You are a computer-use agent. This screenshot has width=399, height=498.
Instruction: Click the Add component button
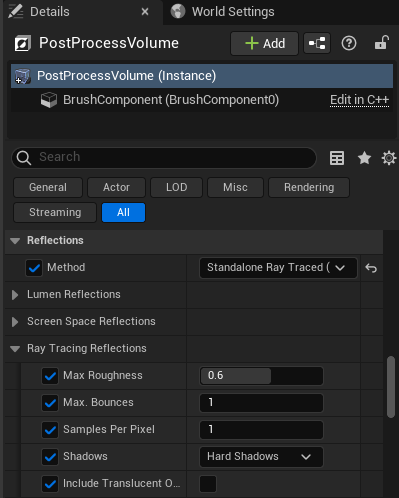[264, 43]
